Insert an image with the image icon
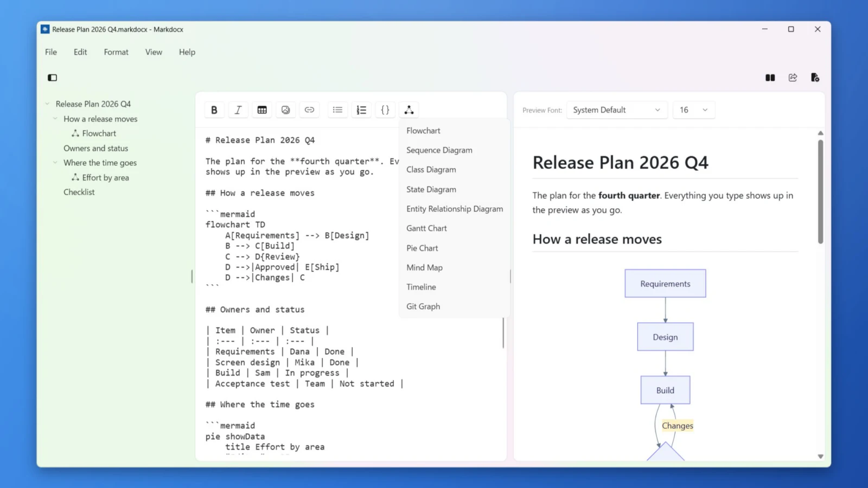 pos(286,110)
